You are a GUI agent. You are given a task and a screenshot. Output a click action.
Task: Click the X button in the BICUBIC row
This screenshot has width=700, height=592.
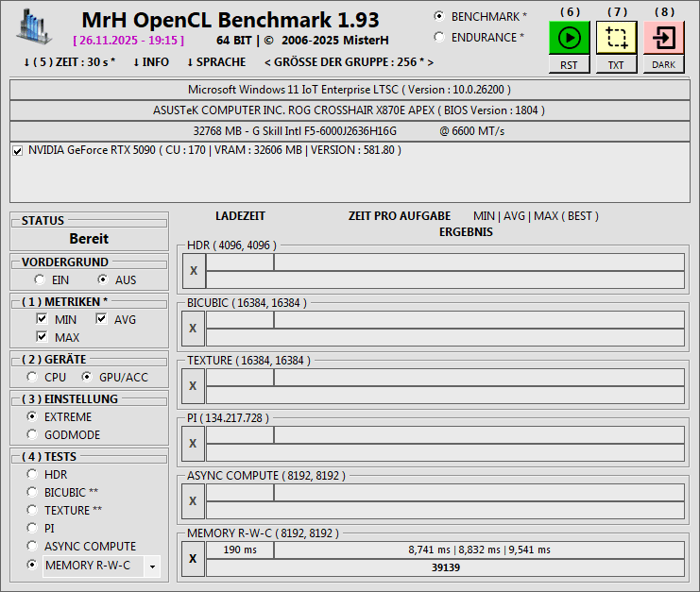click(x=193, y=329)
